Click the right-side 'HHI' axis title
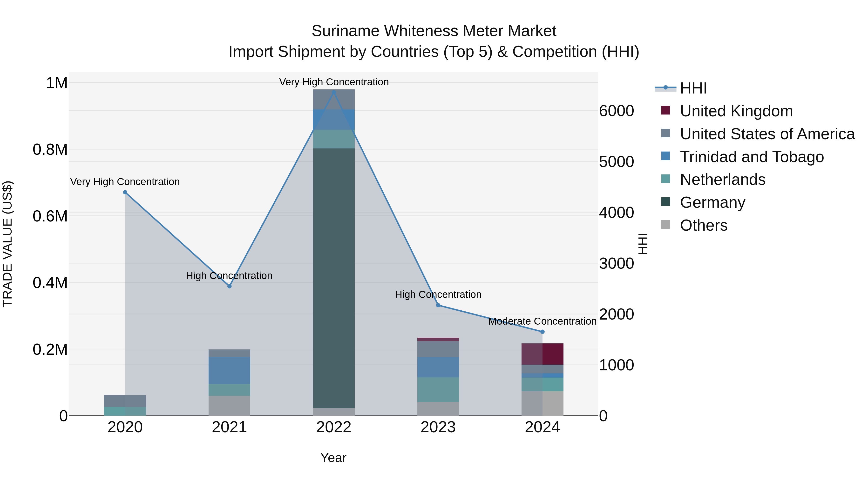The width and height of the screenshot is (868, 488). click(643, 244)
